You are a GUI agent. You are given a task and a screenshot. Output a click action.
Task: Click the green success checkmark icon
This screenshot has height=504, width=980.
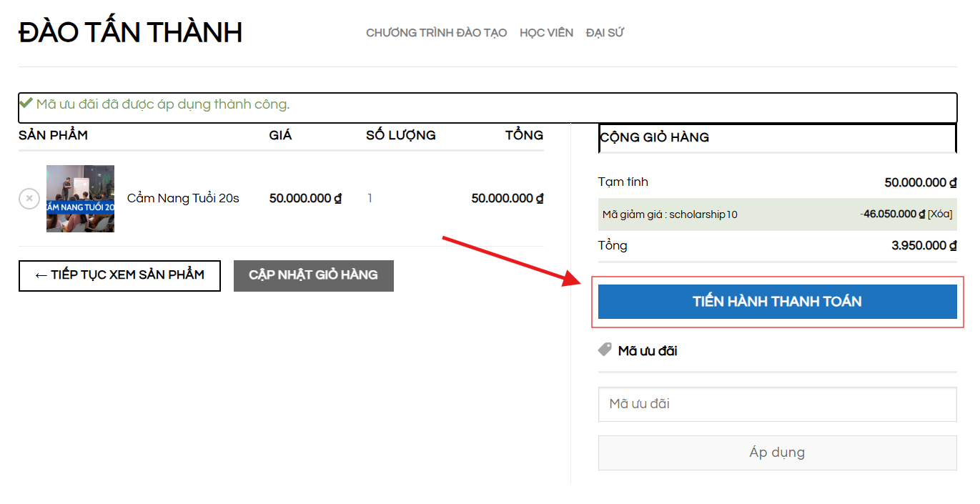click(x=26, y=104)
